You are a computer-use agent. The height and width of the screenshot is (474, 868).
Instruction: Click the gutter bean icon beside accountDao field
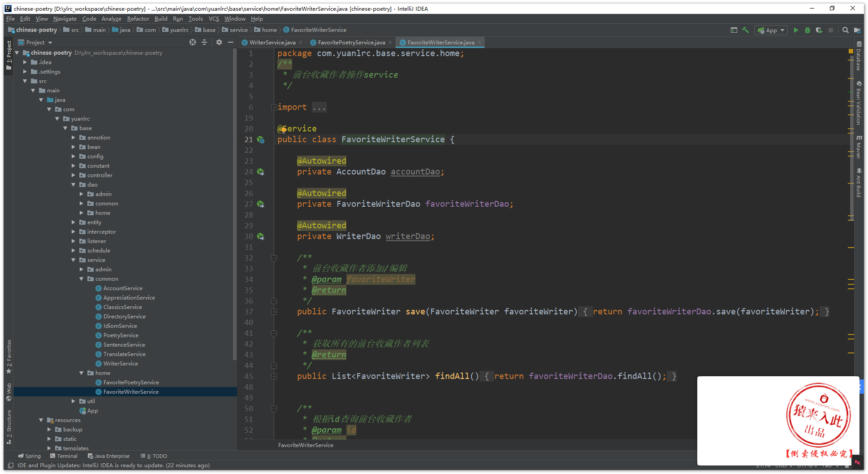coord(261,172)
